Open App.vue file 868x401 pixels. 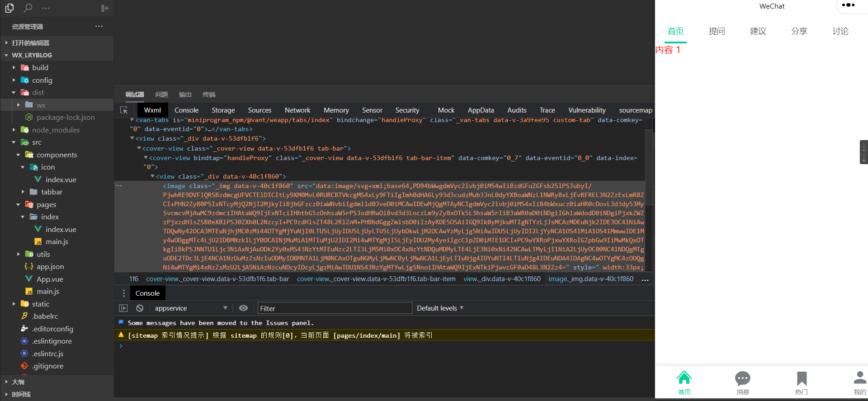(x=50, y=279)
